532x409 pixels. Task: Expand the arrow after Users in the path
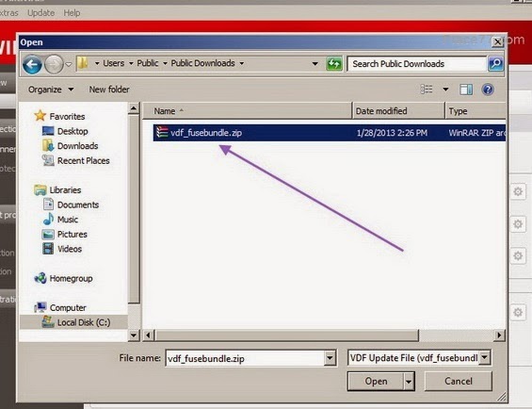tap(131, 63)
